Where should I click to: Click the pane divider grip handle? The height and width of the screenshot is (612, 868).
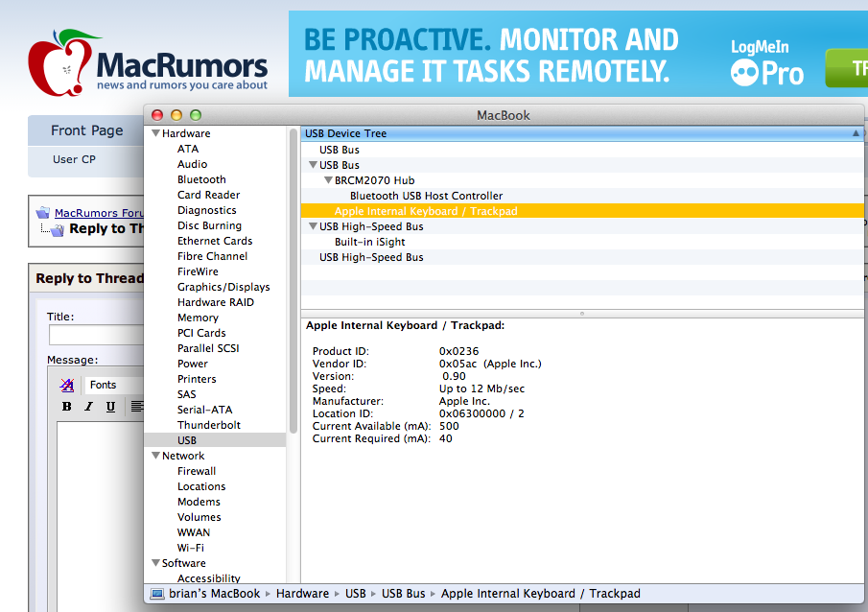582,314
